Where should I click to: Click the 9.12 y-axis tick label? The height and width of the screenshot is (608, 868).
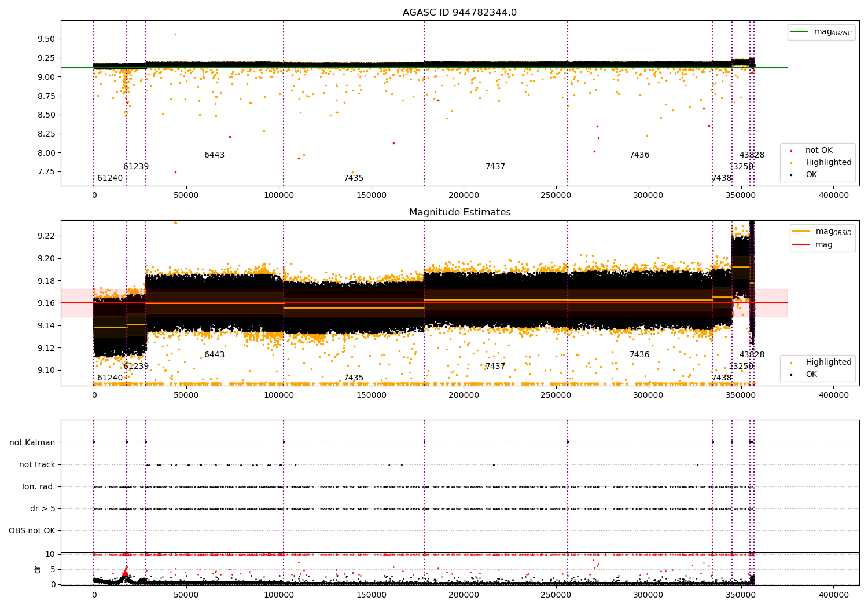[47, 348]
